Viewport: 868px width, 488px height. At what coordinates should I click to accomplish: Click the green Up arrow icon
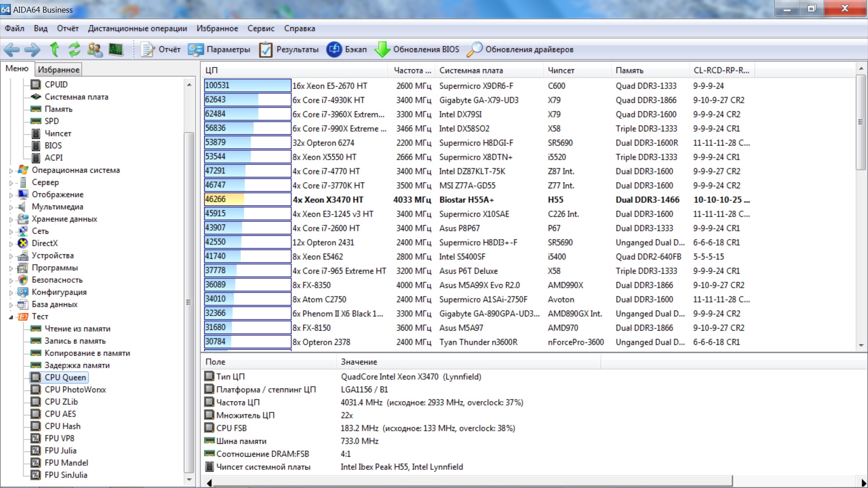[54, 49]
